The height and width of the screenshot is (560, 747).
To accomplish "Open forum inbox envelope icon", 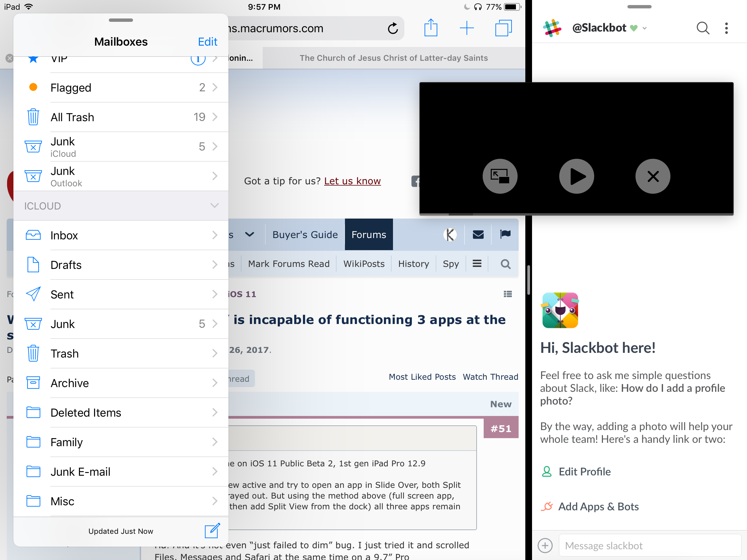I will click(478, 235).
